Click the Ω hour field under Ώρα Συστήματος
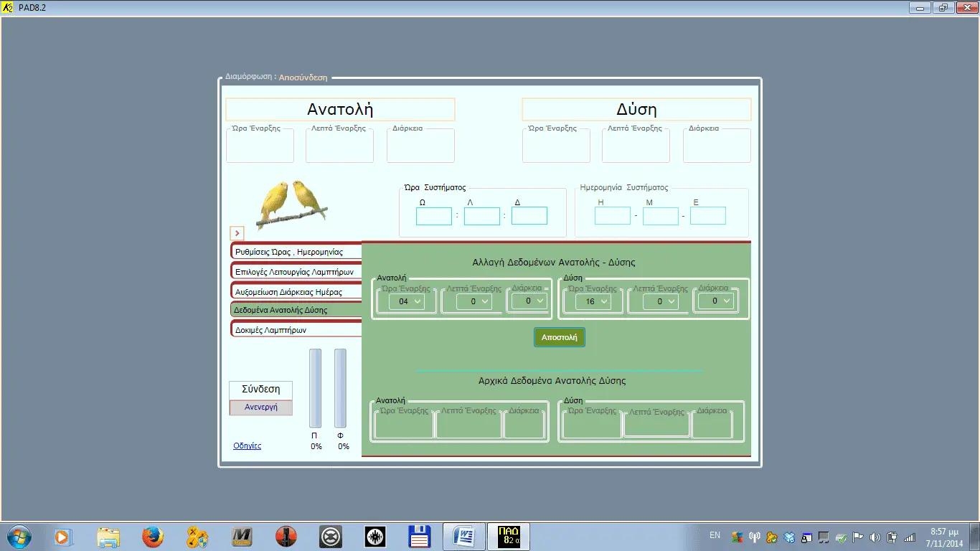980x551 pixels. 434,216
